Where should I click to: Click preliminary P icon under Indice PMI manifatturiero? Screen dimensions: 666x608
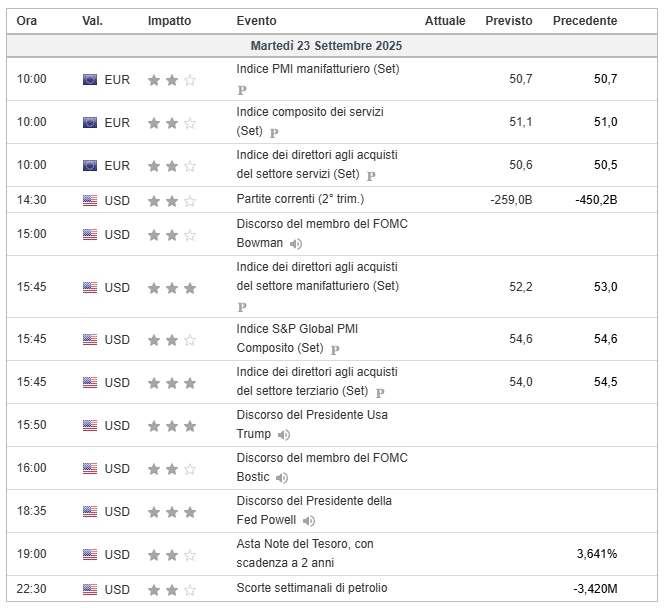pyautogui.click(x=242, y=89)
